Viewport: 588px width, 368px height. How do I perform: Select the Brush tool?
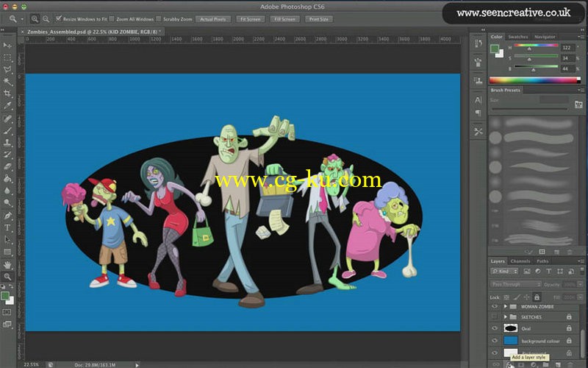[x=7, y=131]
